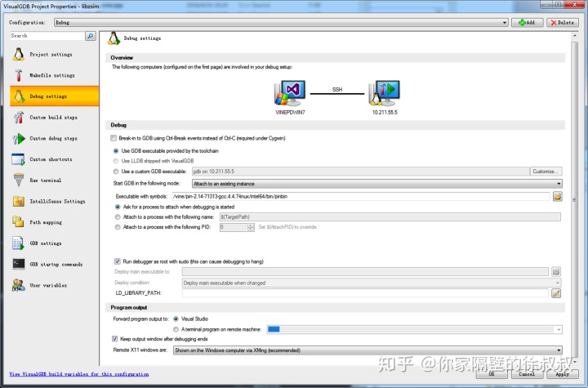
Task: Toggle Keep output window after debugging ends
Action: pos(115,339)
